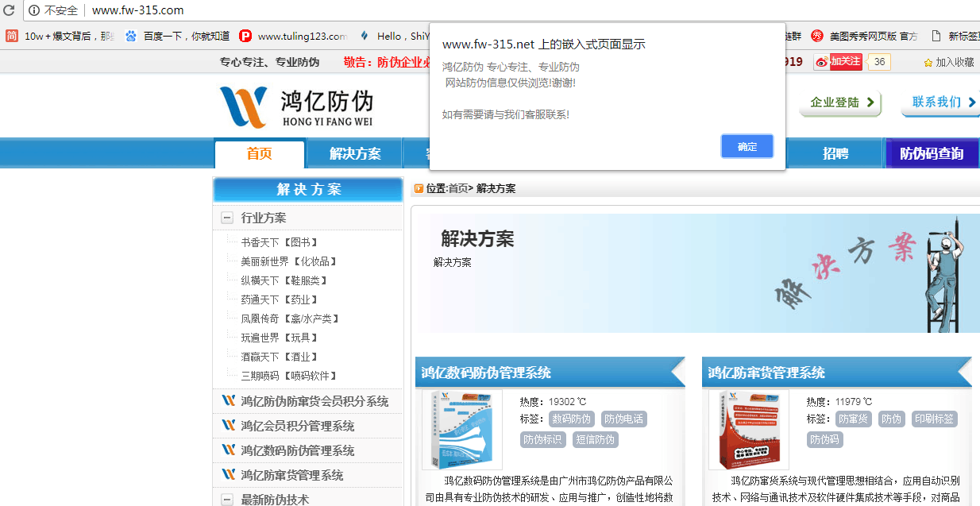980x506 pixels.
Task: Click the star icon beside 加入收藏
Action: click(x=928, y=61)
